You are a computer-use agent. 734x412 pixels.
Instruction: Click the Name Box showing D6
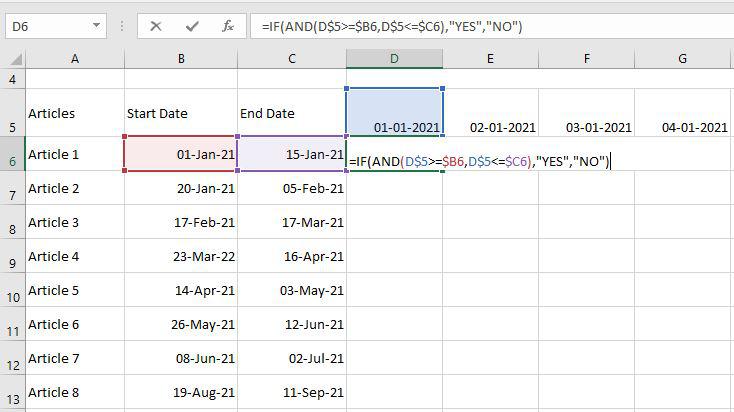pyautogui.click(x=56, y=26)
